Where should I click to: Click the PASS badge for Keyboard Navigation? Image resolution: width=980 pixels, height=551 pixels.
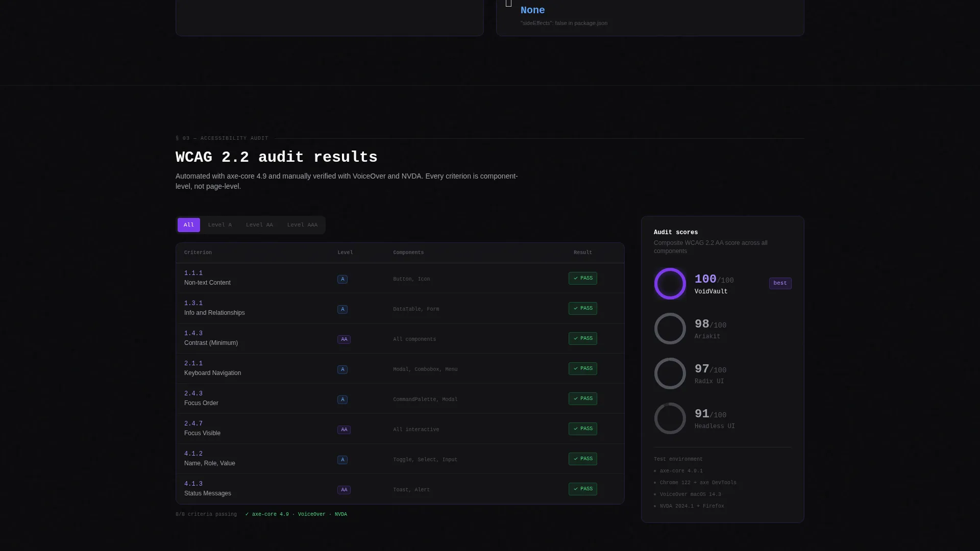click(583, 369)
